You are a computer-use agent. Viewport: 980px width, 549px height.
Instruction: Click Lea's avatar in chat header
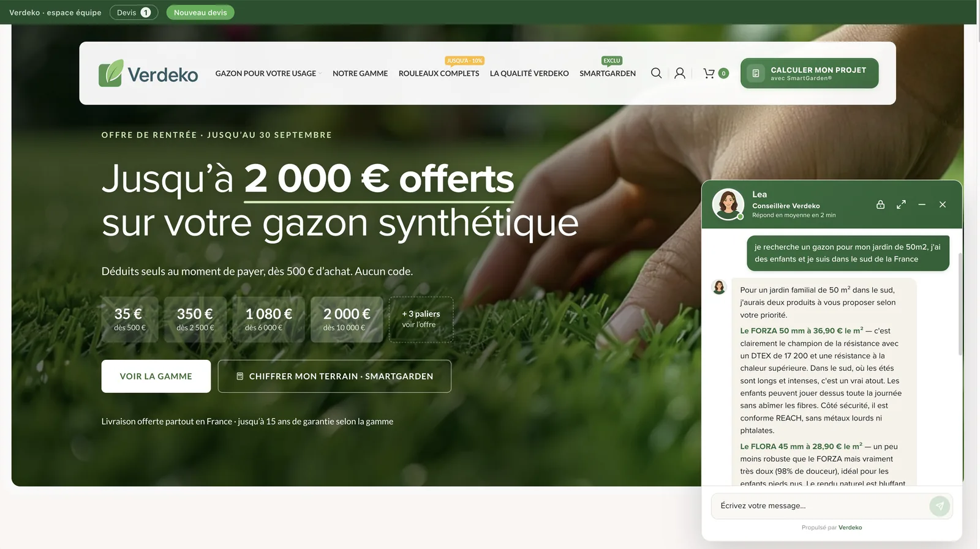(x=728, y=204)
